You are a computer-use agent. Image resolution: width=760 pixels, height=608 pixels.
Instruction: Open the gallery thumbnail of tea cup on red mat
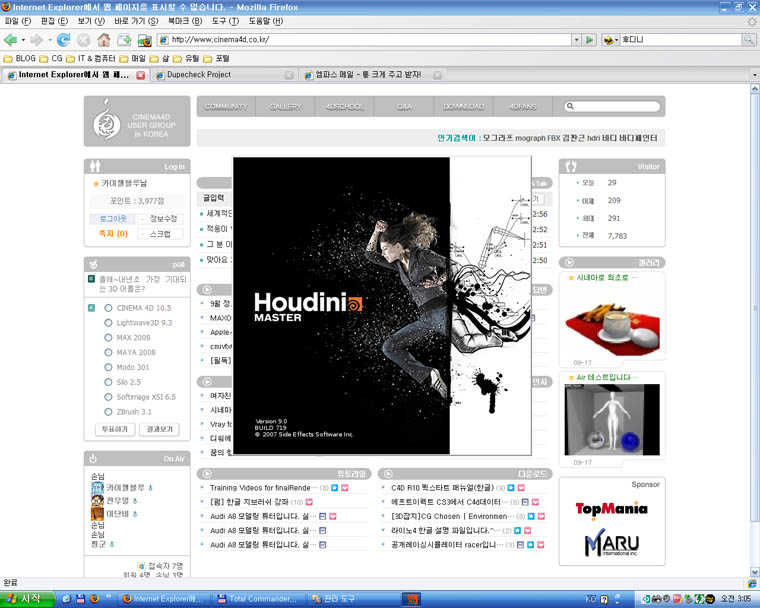point(612,322)
